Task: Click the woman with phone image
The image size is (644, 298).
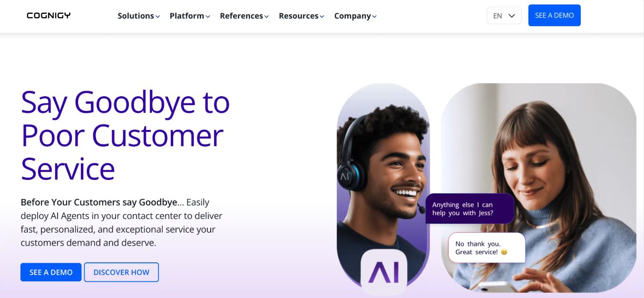Action: tap(539, 188)
